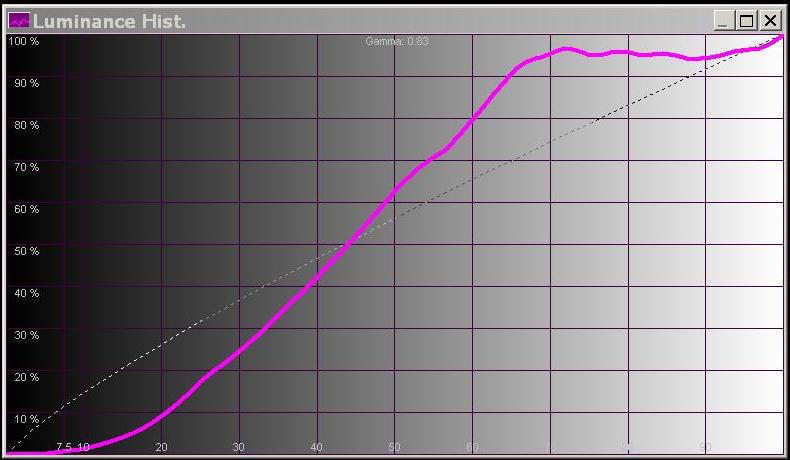This screenshot has height=460, width=790.
Task: Select the 30 % vertical axis label
Action: (26, 335)
